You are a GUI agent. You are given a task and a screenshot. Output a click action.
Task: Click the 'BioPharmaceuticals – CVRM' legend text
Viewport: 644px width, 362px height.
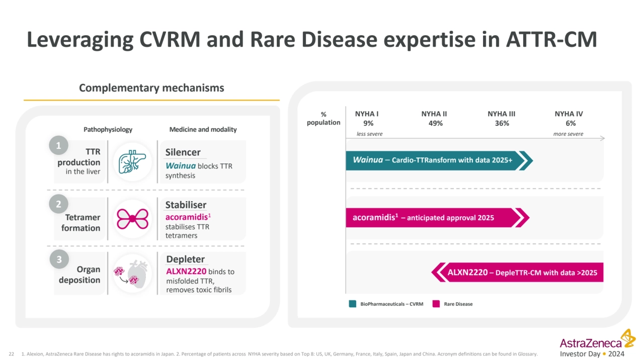tap(392, 304)
